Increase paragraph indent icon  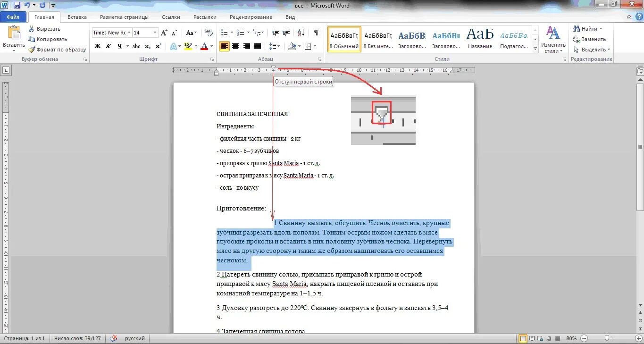(x=285, y=33)
